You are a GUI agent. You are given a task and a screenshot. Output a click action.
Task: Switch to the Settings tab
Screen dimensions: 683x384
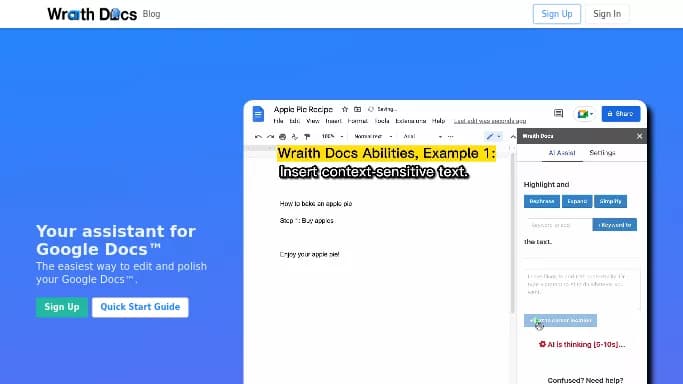pyautogui.click(x=602, y=153)
